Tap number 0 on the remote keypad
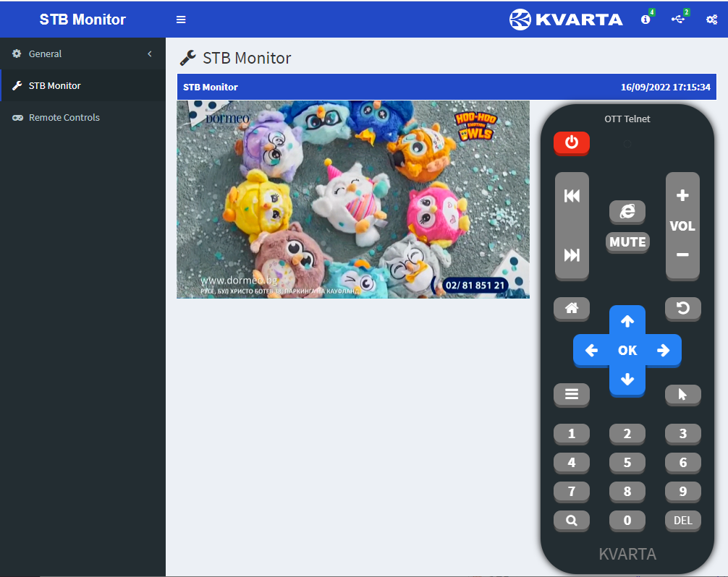Screen dimensions: 728x577 (x=627, y=521)
